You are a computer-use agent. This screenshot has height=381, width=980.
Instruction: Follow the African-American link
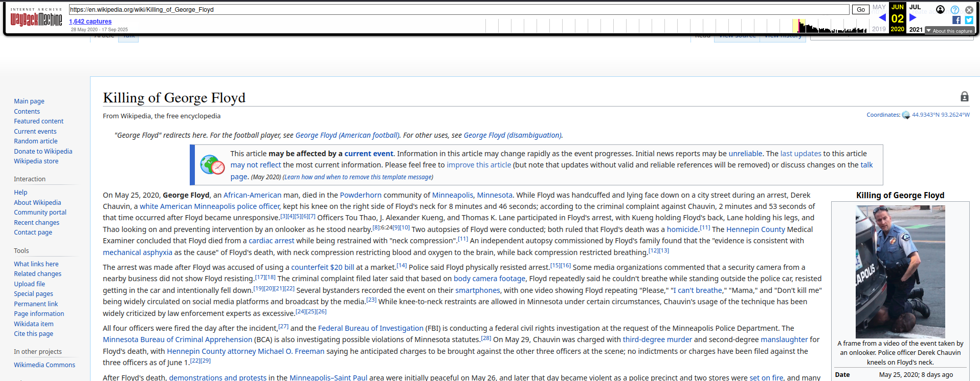tap(252, 195)
